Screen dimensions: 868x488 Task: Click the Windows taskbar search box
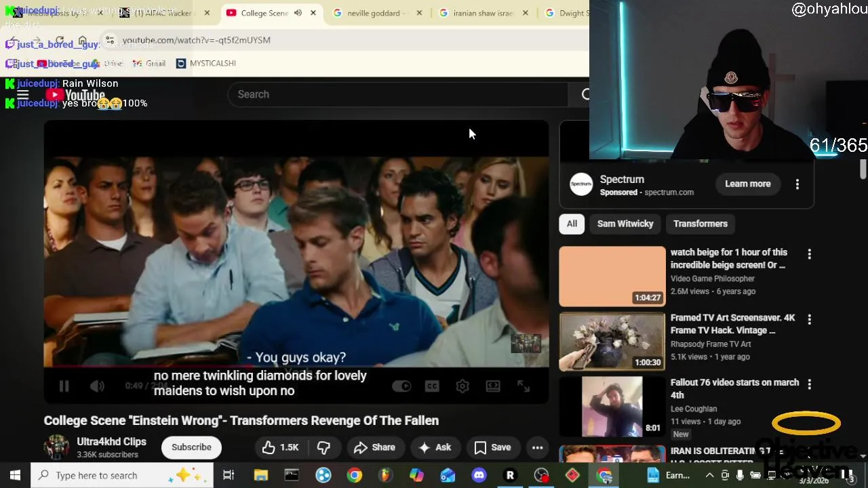122,475
